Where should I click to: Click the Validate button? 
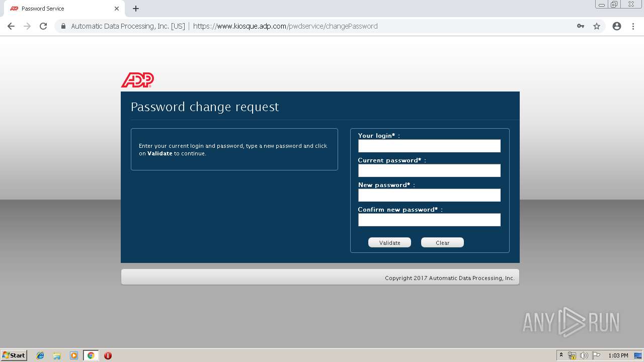[x=389, y=242]
